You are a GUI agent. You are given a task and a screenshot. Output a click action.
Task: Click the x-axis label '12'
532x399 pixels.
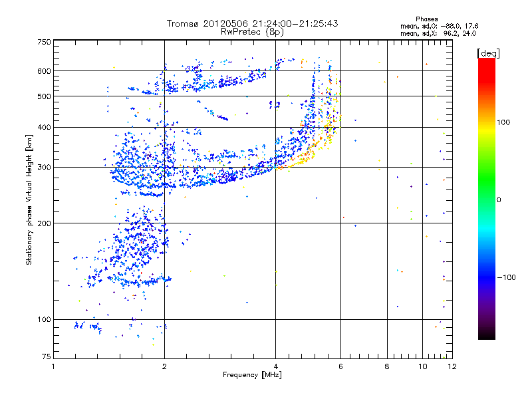[452, 366]
